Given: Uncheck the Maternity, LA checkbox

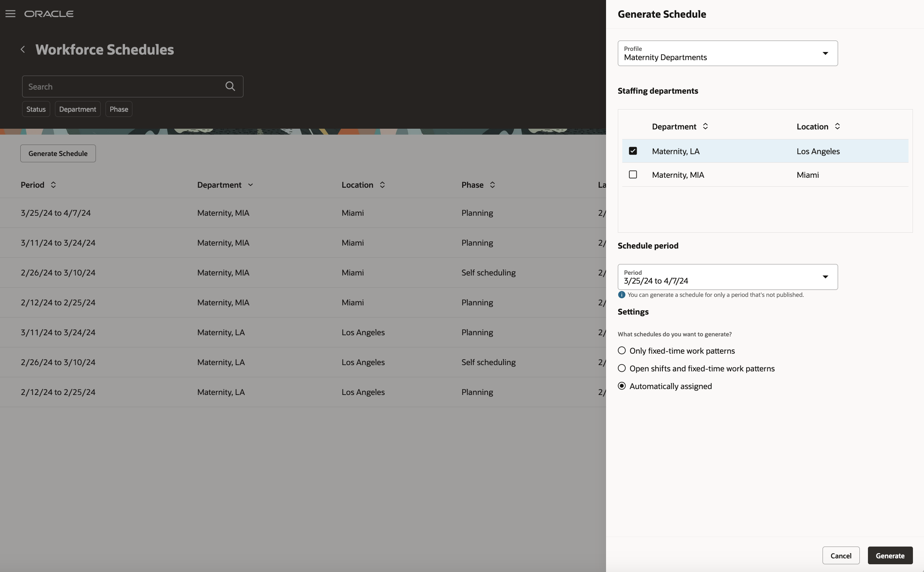Looking at the screenshot, I should tap(633, 151).
